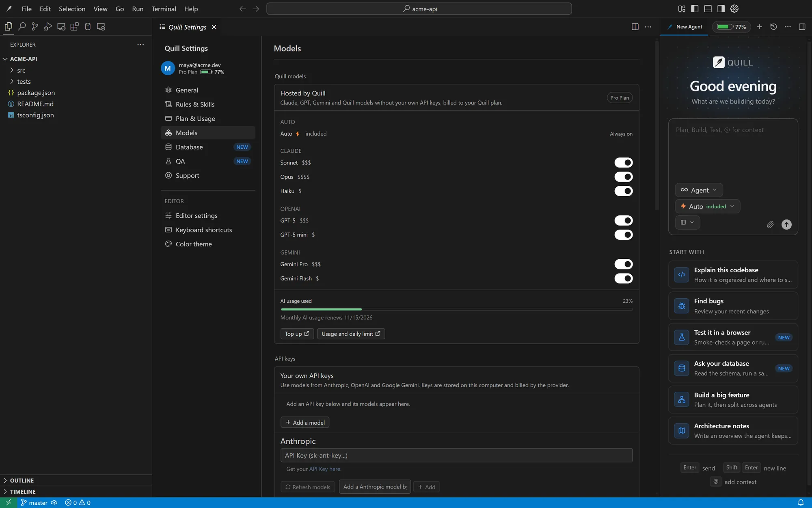Open the Database cylinder icon in activity bar
The height and width of the screenshot is (508, 812).
point(88,27)
